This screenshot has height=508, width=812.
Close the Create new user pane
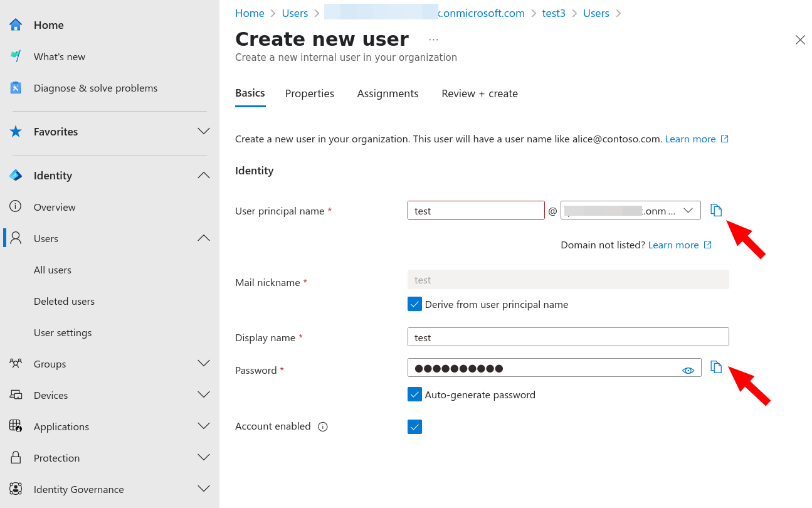pos(800,40)
